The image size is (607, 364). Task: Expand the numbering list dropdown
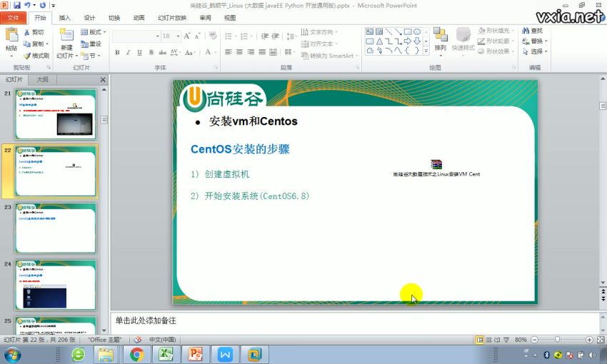[251, 36]
